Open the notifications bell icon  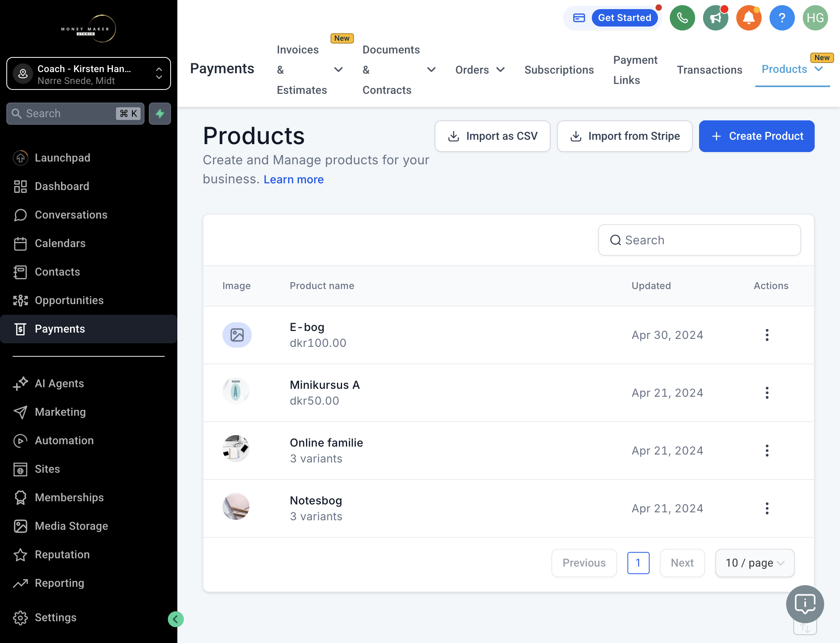click(749, 18)
